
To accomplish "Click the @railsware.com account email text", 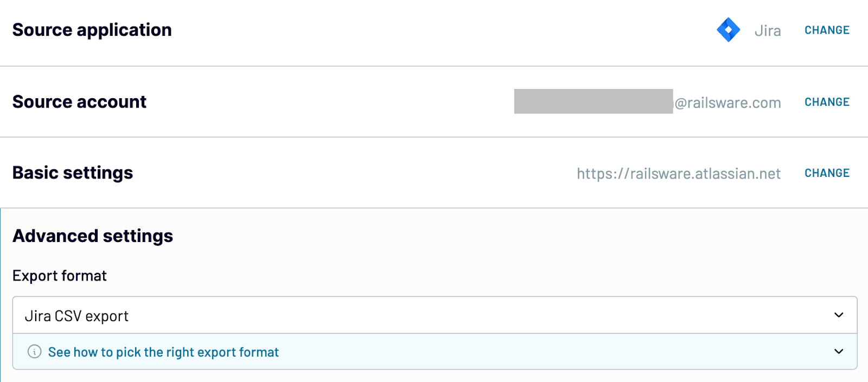I will (727, 103).
